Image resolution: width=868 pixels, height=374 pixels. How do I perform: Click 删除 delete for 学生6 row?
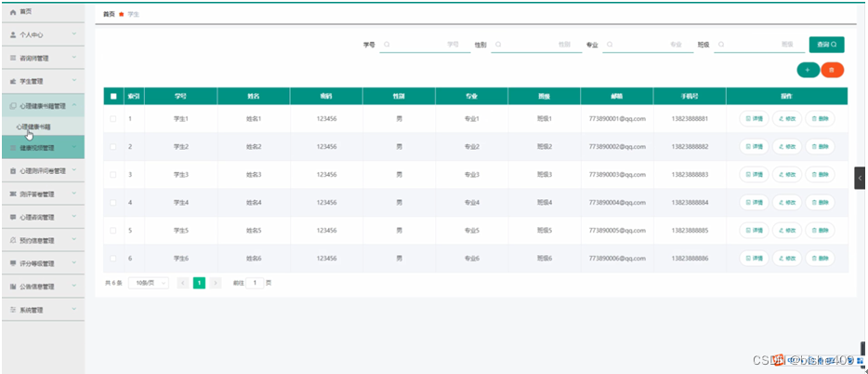pyautogui.click(x=820, y=259)
